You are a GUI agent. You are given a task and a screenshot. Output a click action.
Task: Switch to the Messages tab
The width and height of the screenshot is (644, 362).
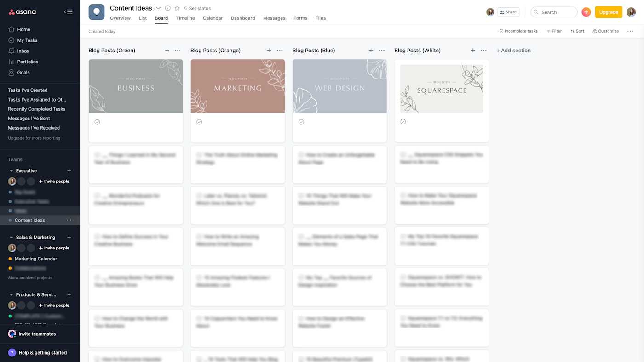tap(274, 18)
